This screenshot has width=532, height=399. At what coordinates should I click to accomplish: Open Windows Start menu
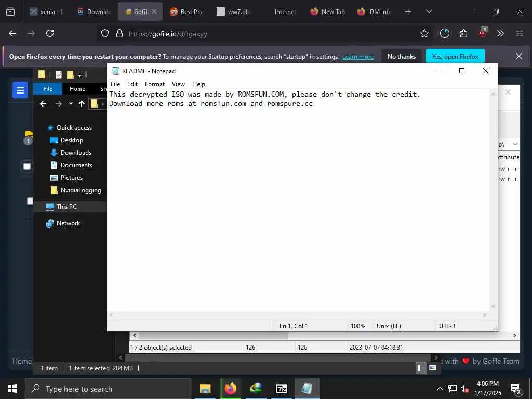(x=12, y=389)
